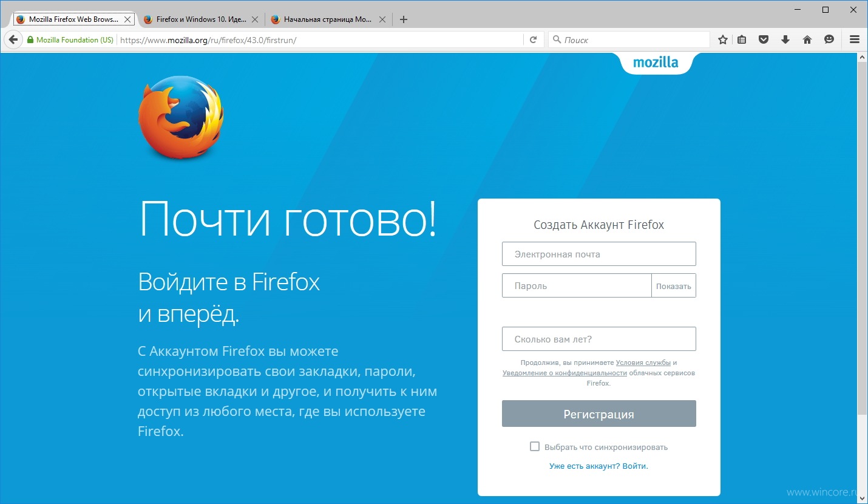Focus the Электронная почта input field
868x504 pixels.
598,254
